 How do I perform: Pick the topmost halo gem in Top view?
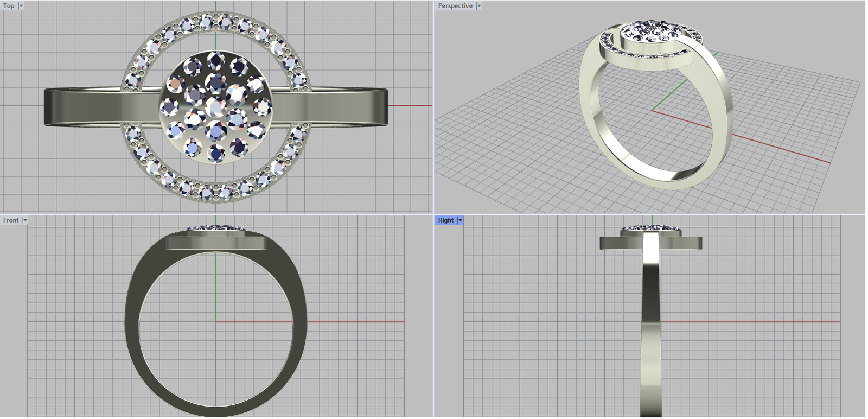pos(207,21)
